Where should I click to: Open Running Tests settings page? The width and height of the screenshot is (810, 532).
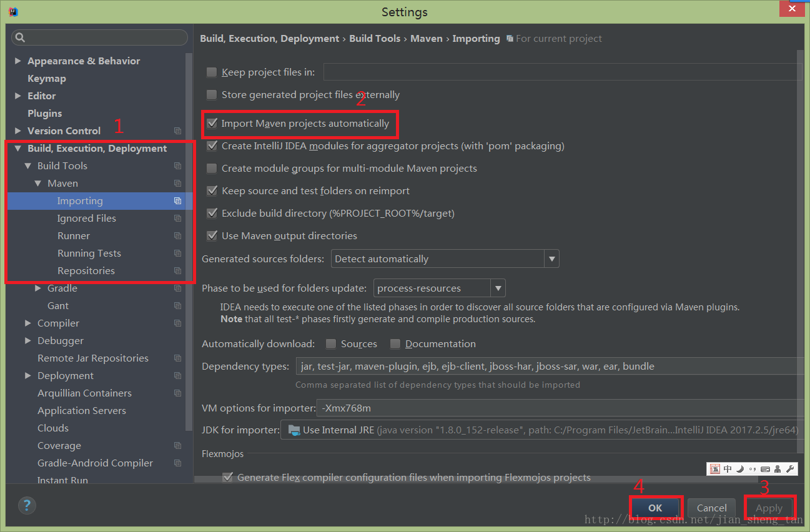pos(89,254)
